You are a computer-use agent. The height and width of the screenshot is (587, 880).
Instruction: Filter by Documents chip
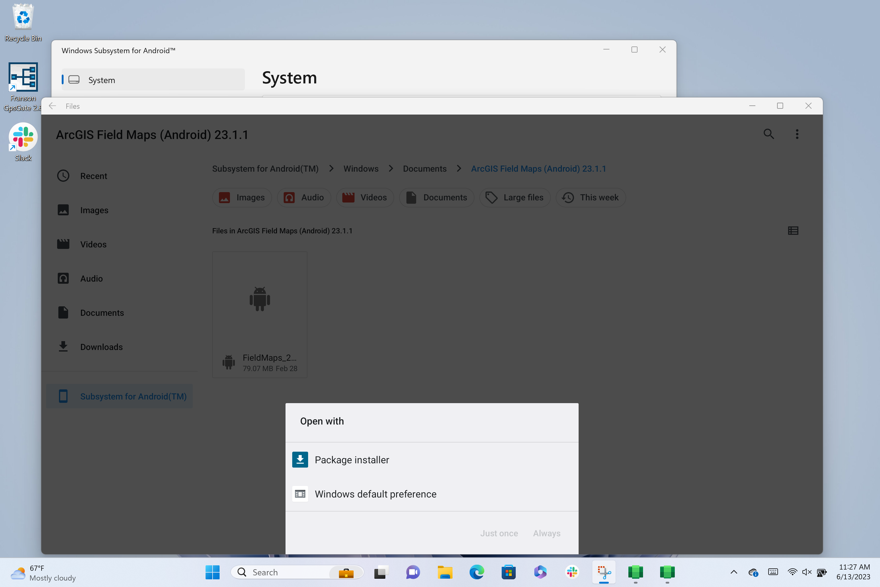point(436,198)
